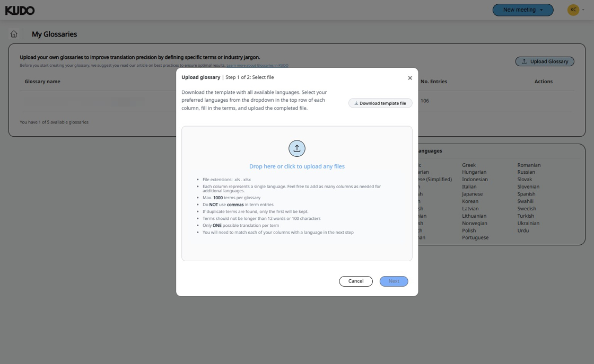Select Swahili in the languages list
The height and width of the screenshot is (364, 594).
pos(525,201)
